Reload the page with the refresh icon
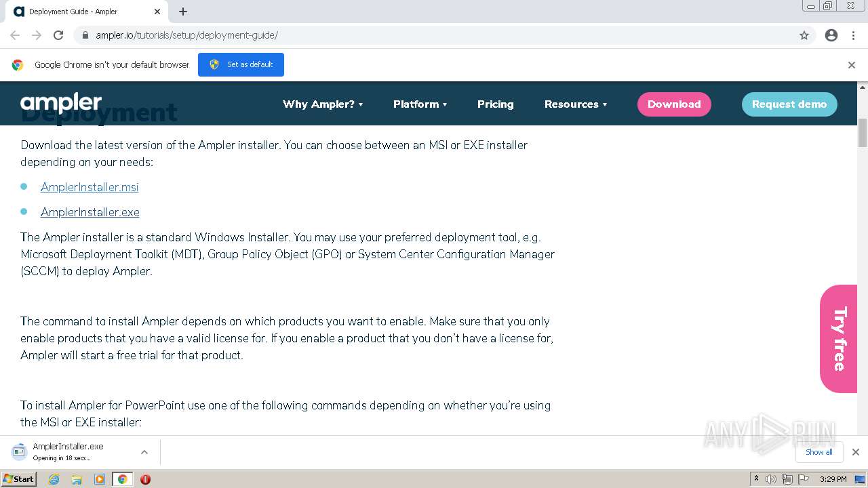This screenshot has width=868, height=488. click(x=58, y=35)
